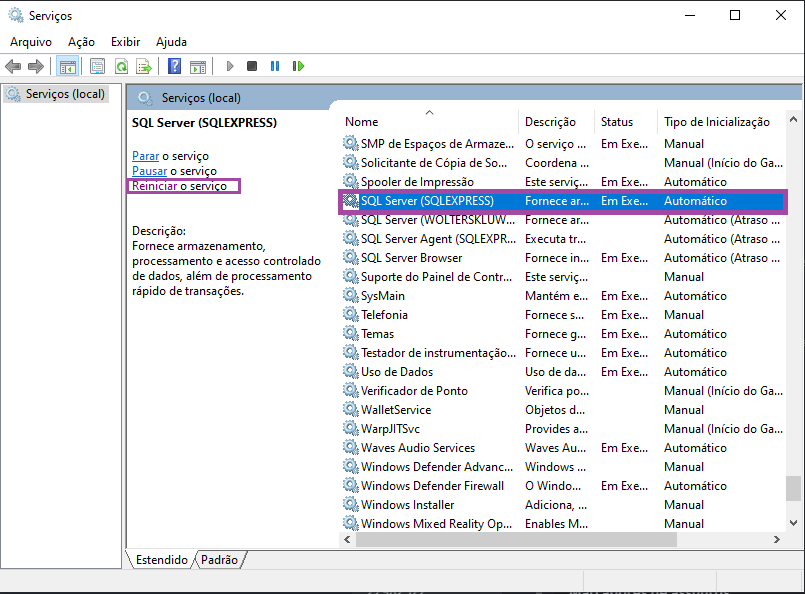Viewport: 805px width, 594px height.
Task: Select Serviços (local) in left tree
Action: tap(55, 94)
